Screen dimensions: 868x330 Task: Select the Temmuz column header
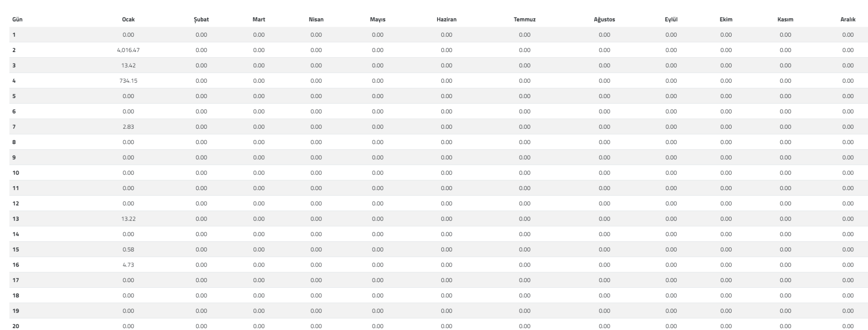525,19
